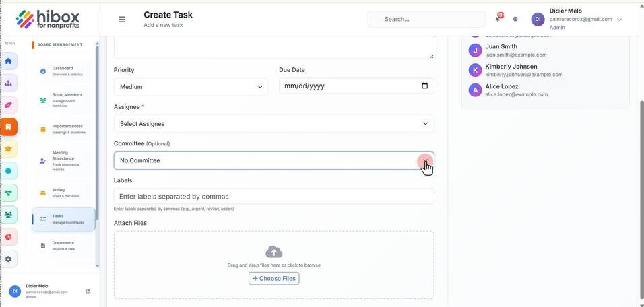
Task: Toggle the hamburger menu icon
Action: pyautogui.click(x=122, y=20)
